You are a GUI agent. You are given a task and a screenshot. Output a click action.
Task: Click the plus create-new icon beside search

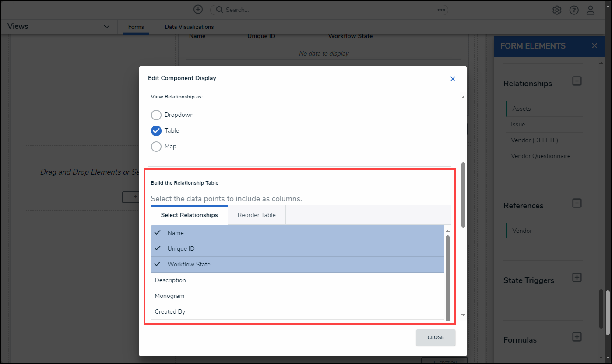point(198,10)
